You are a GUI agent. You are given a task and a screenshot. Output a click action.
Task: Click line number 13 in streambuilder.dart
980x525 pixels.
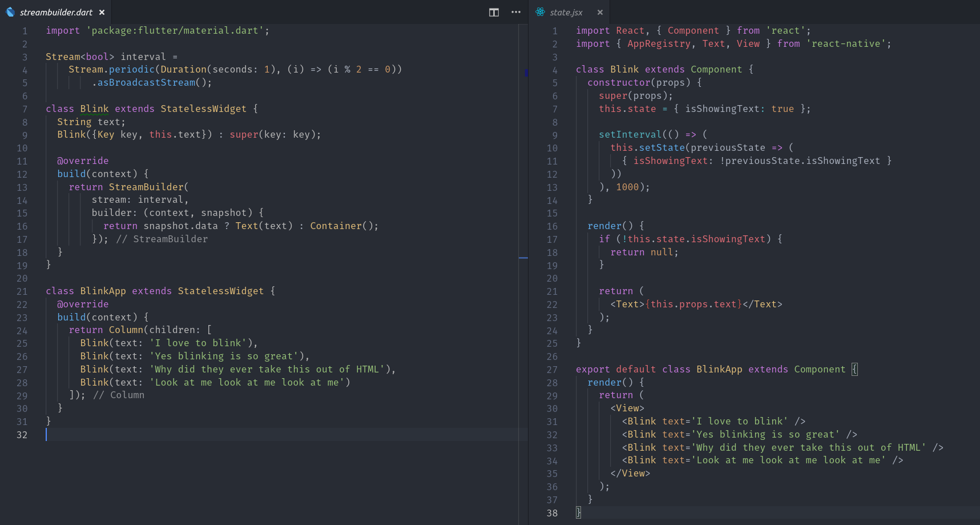click(x=22, y=187)
